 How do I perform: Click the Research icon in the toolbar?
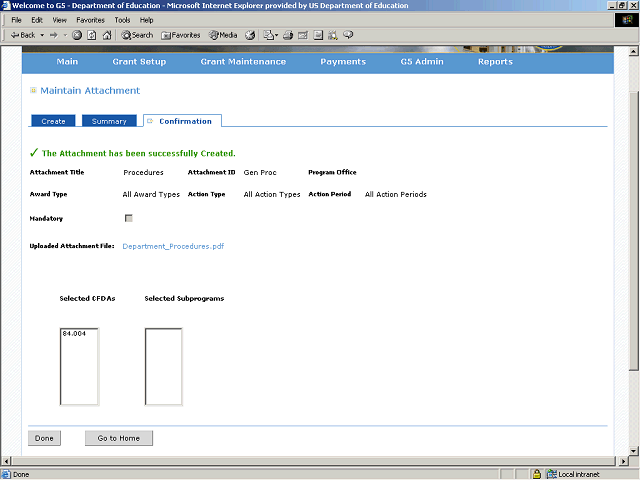333,35
